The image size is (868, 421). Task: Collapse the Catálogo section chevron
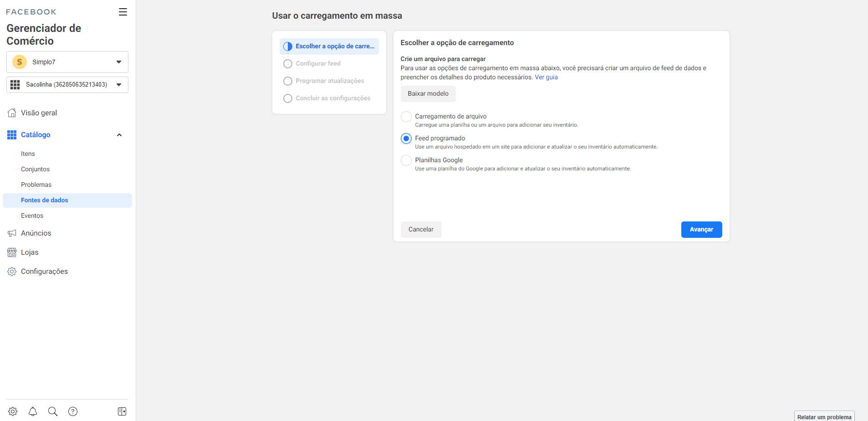click(119, 135)
